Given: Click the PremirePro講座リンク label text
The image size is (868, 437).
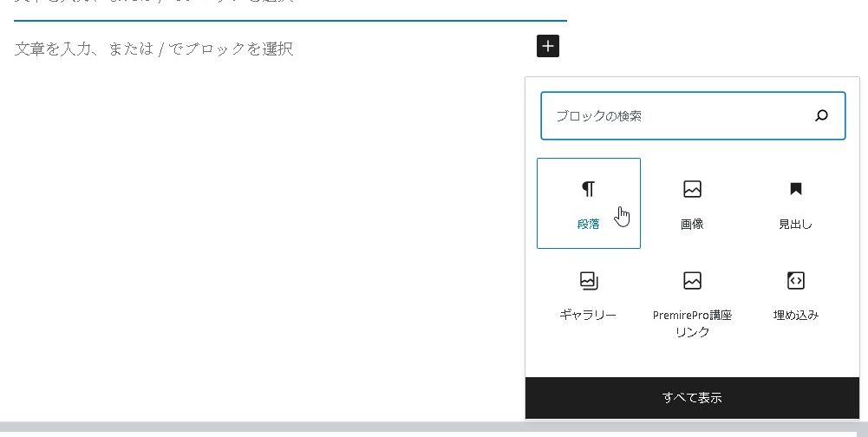Looking at the screenshot, I should [x=692, y=323].
